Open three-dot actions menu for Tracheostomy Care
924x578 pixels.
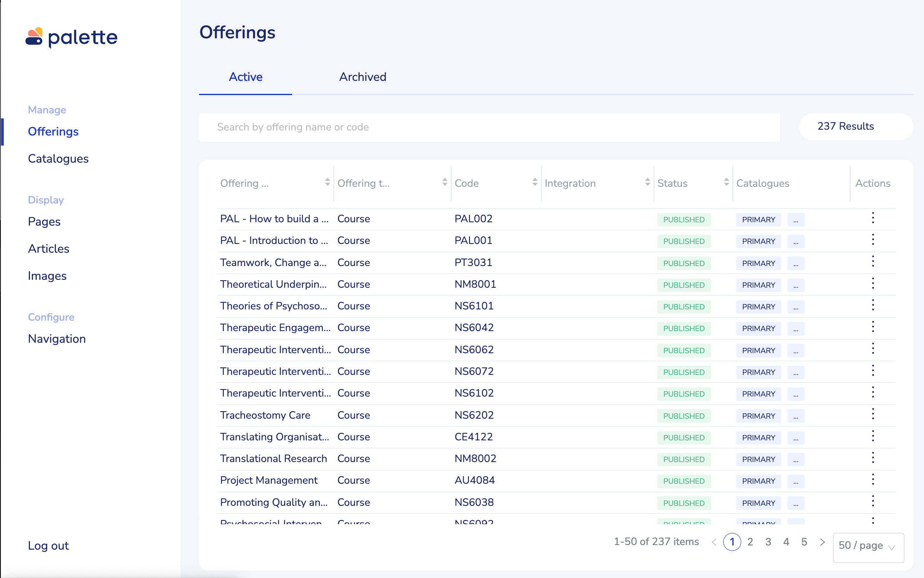[x=873, y=415]
